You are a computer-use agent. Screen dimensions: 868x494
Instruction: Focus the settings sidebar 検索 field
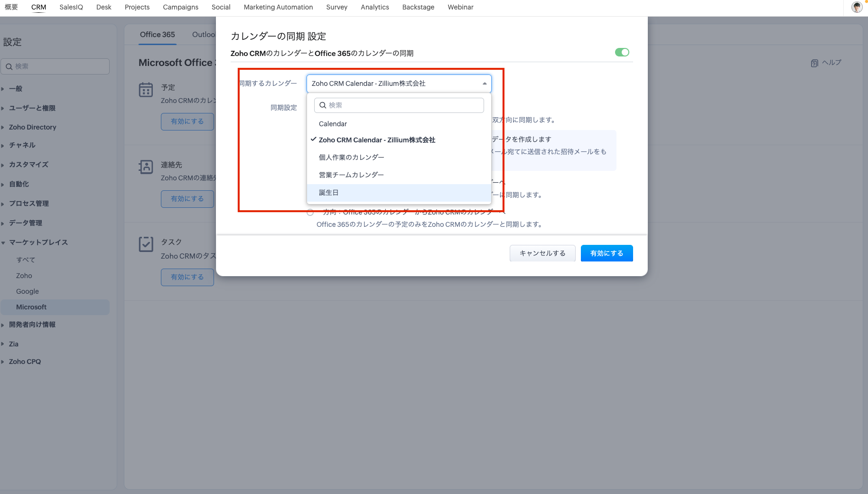pyautogui.click(x=55, y=66)
